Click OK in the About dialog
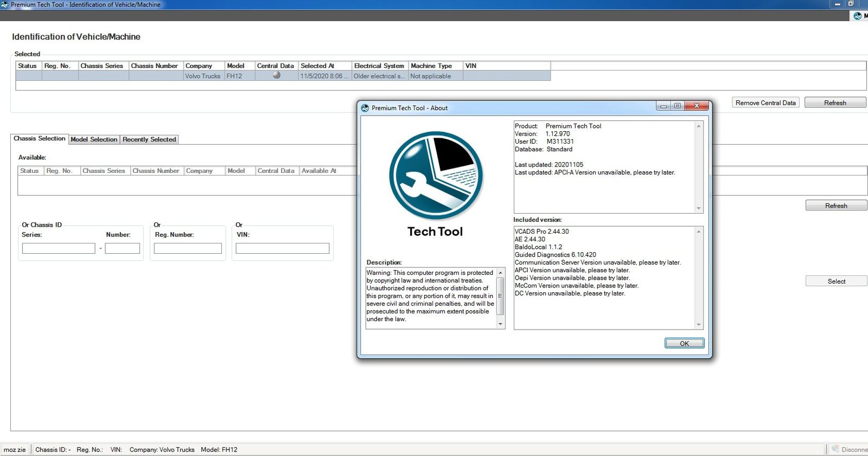Image resolution: width=868 pixels, height=456 pixels. tap(684, 343)
